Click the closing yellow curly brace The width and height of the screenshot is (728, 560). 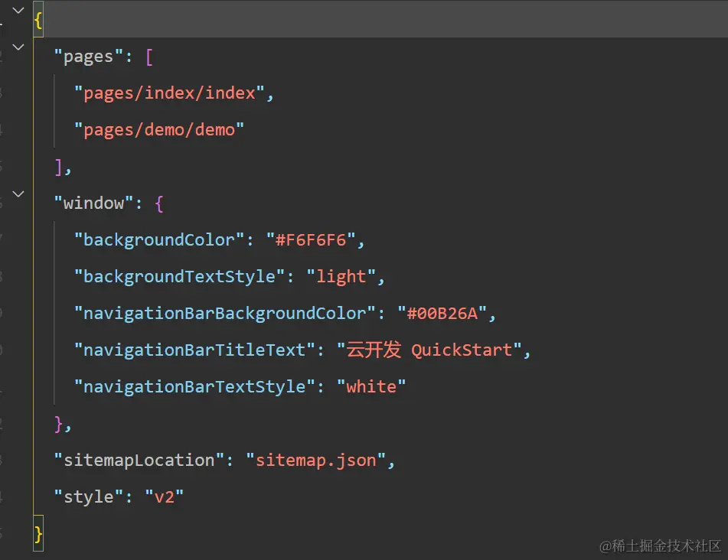point(38,534)
